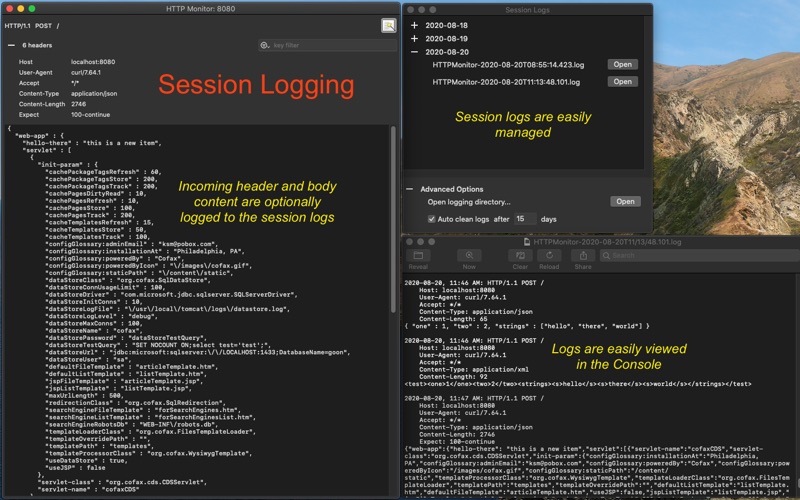
Task: Click the key filter magnifier icon
Action: coord(264,45)
